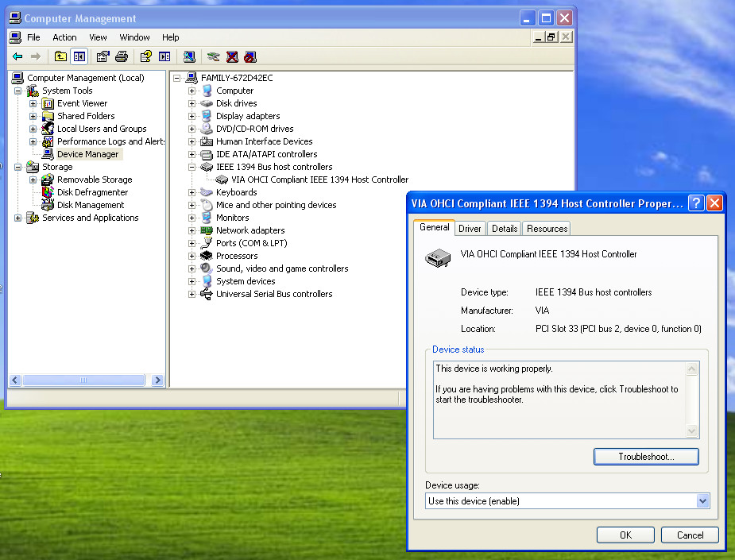The image size is (735, 560).
Task: Open the Help menu
Action: pos(171,37)
